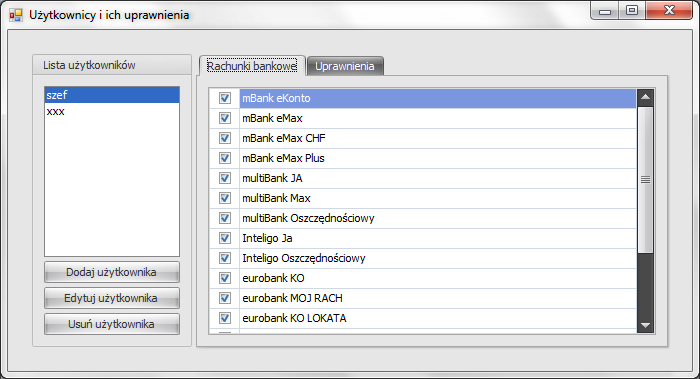
Task: Disable the mBank eMax CHF checkbox
Action: click(225, 138)
